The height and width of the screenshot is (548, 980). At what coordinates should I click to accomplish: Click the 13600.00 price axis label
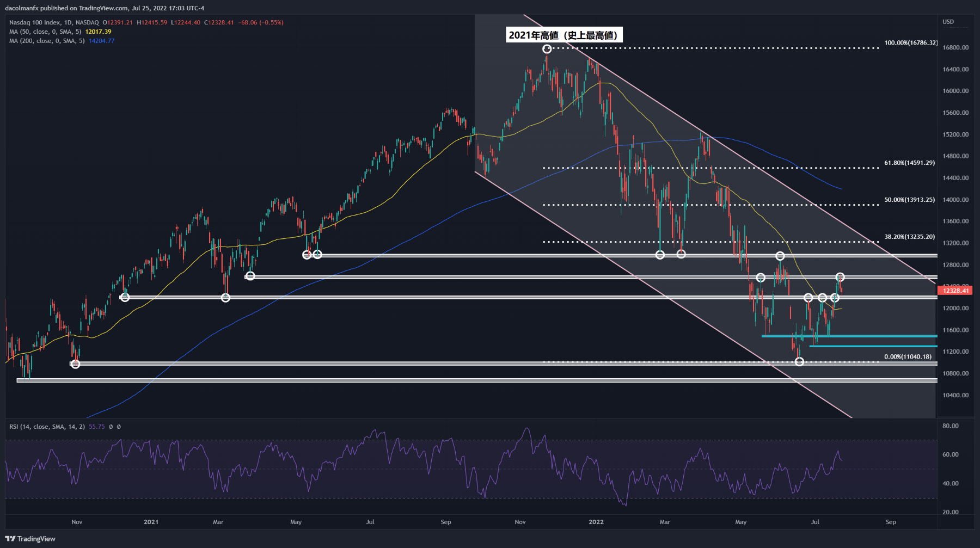pos(955,221)
